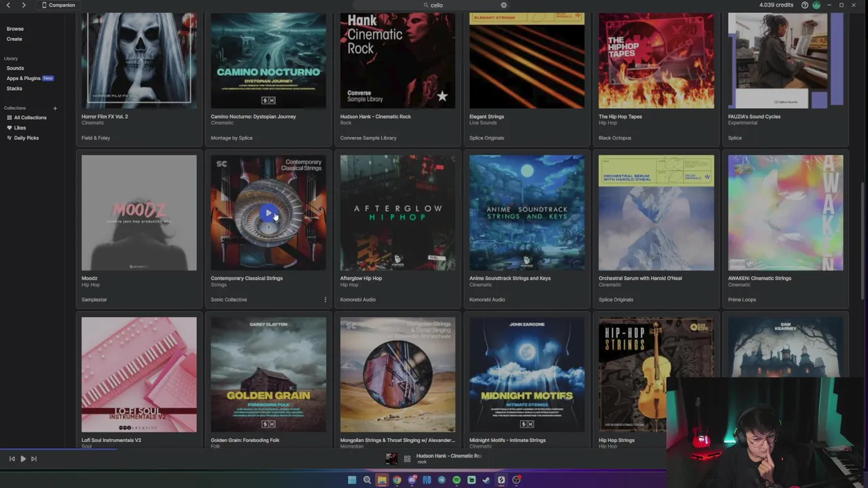Image resolution: width=868 pixels, height=488 pixels.
Task: Open Create in the sidebar
Action: 14,39
